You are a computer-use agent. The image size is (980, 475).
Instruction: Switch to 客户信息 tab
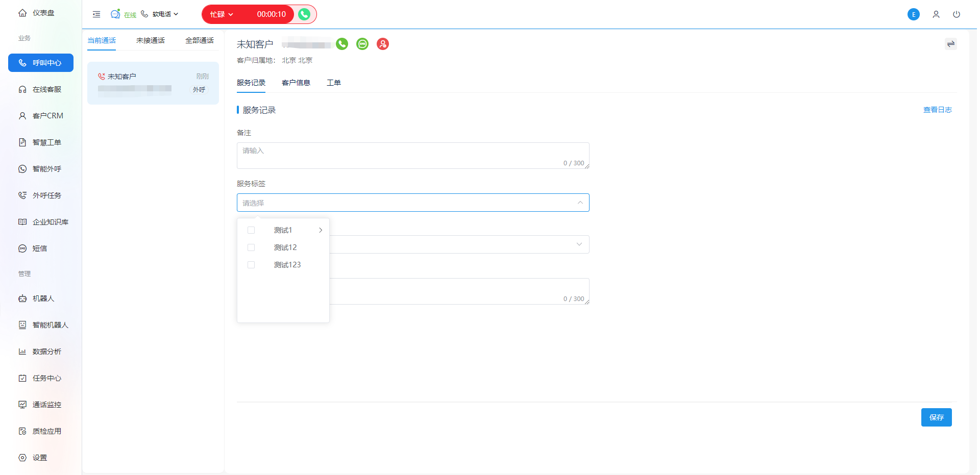296,83
